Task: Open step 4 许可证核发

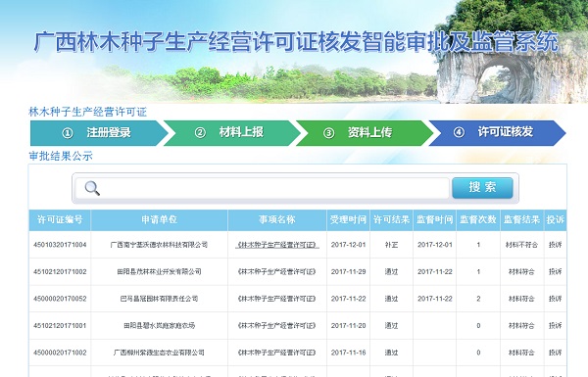Action: click(x=497, y=132)
